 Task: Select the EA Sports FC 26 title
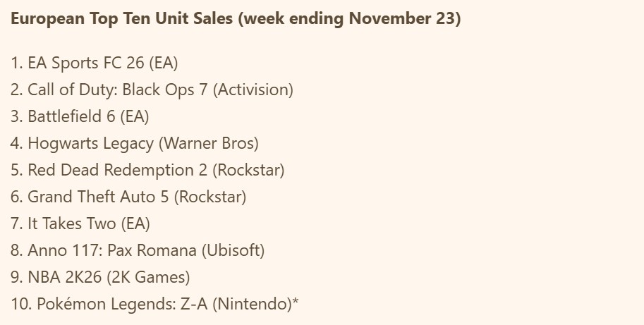(86, 63)
